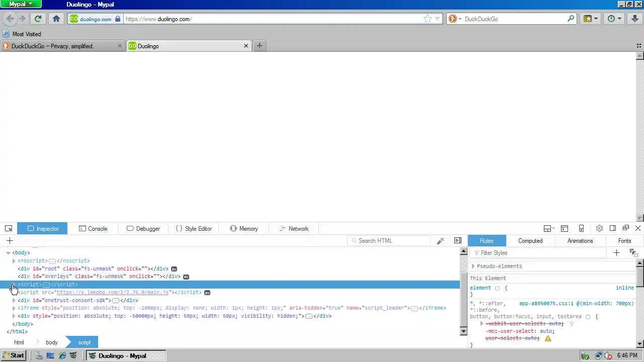Click the plus icon to create new node
Image resolution: width=644 pixels, height=362 pixels.
pyautogui.click(x=10, y=241)
